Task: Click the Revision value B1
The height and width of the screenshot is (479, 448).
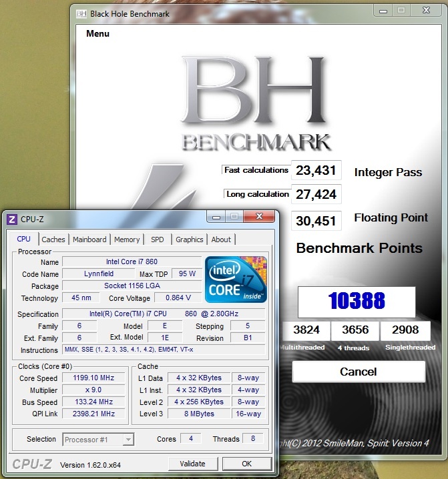Action: [248, 338]
